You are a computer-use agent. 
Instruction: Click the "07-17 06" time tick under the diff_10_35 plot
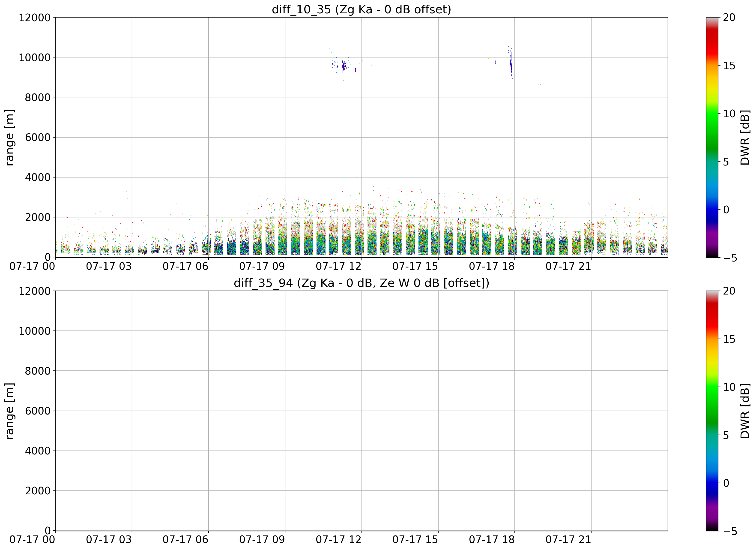click(x=186, y=266)
